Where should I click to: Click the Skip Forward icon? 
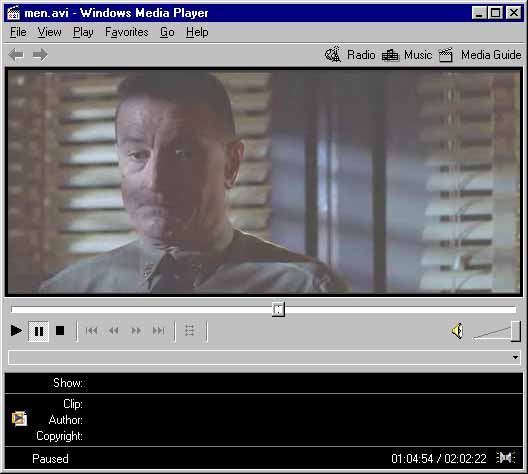tap(159, 331)
